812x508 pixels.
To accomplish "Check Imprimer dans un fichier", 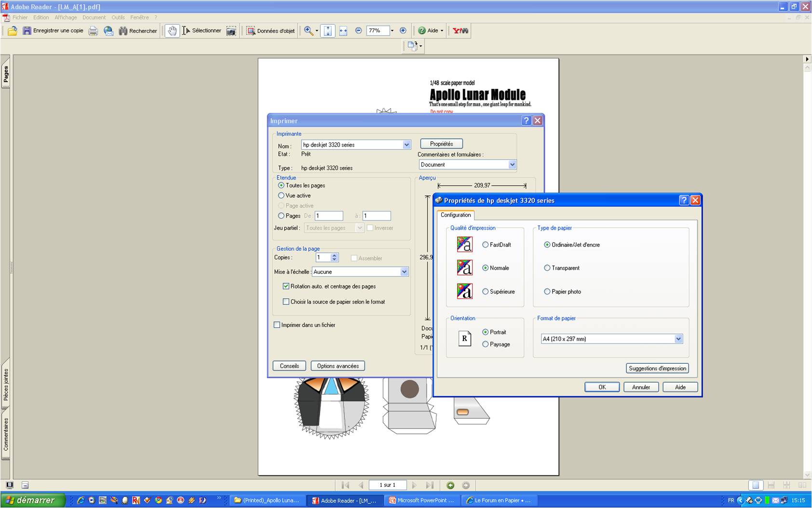I will (277, 325).
